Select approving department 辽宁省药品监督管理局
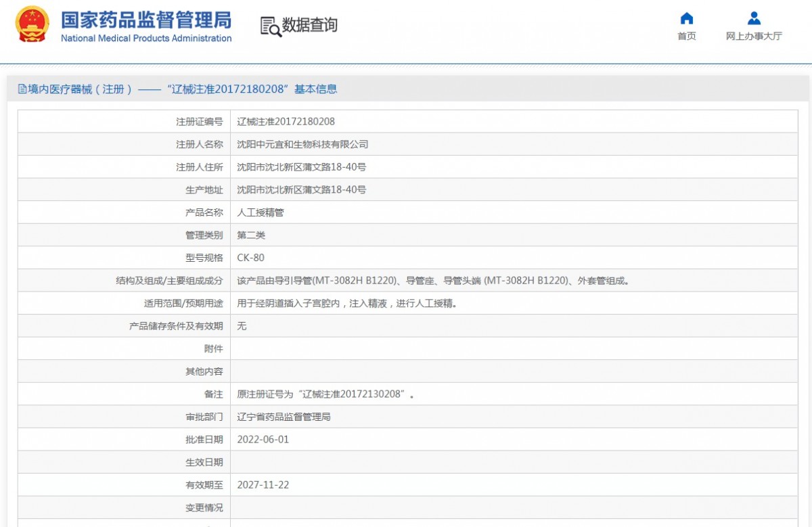This screenshot has height=527, width=812. pyautogui.click(x=284, y=417)
